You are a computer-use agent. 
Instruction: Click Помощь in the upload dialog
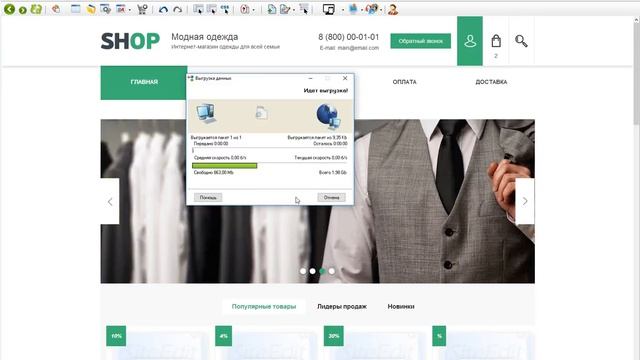tap(208, 198)
